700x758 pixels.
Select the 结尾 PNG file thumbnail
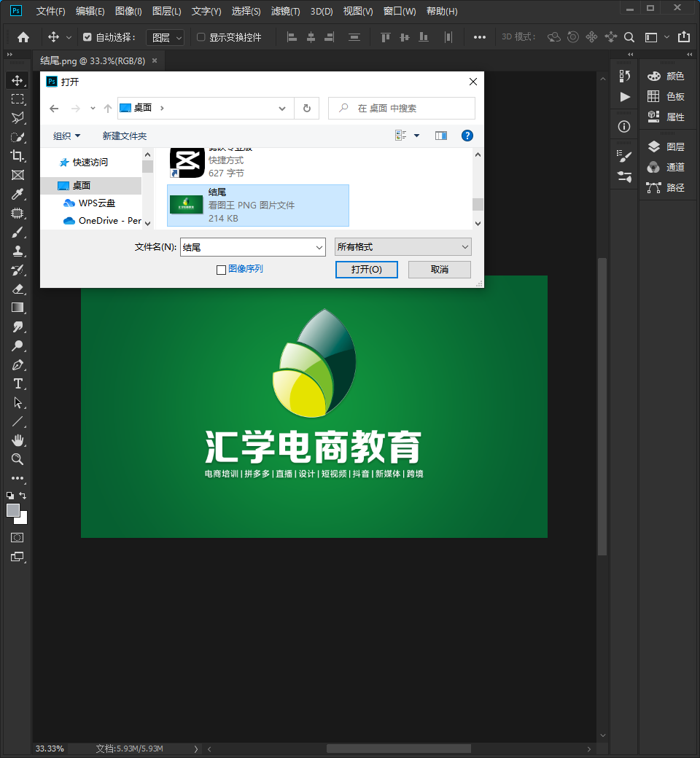point(186,205)
